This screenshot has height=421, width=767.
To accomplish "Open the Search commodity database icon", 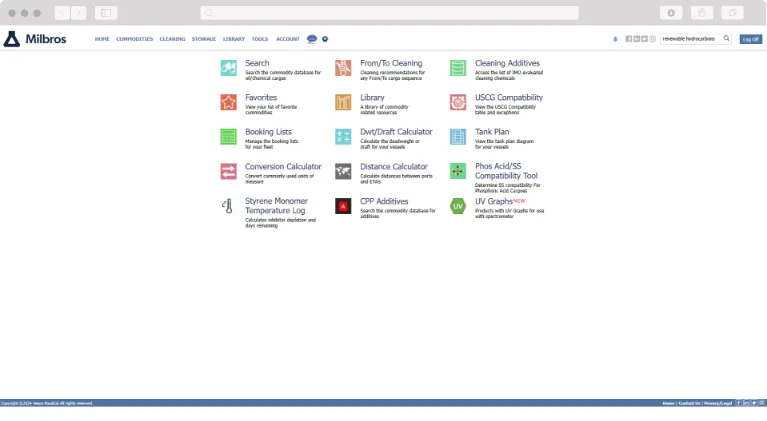I will [x=228, y=67].
